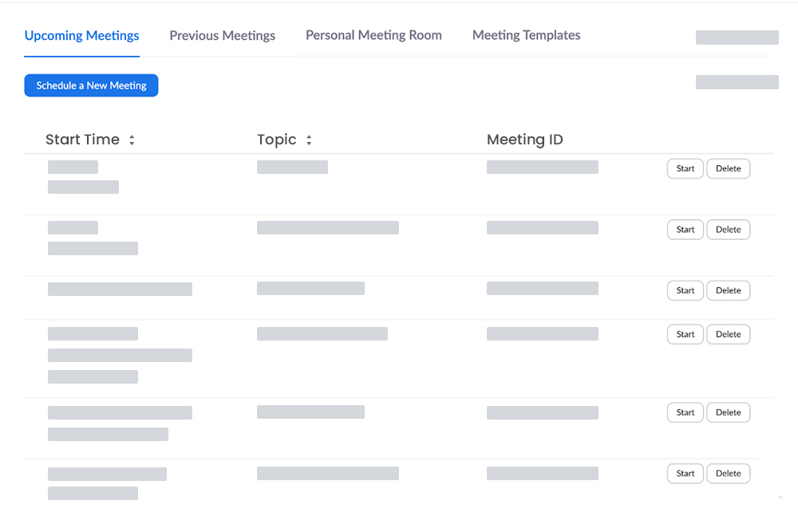Viewport: 798px width, 532px height.
Task: Delete the last meeting in the list
Action: coord(728,473)
